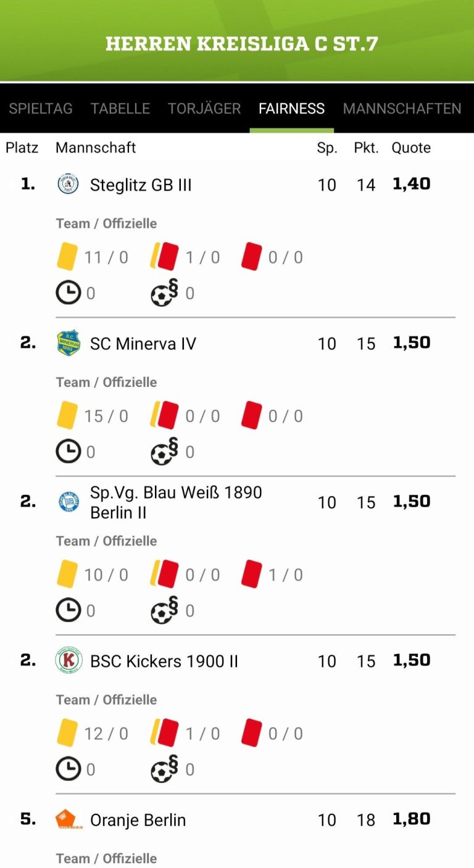This screenshot has height=868, width=474.
Task: Open Steglitz GB III team name
Action: (141, 185)
